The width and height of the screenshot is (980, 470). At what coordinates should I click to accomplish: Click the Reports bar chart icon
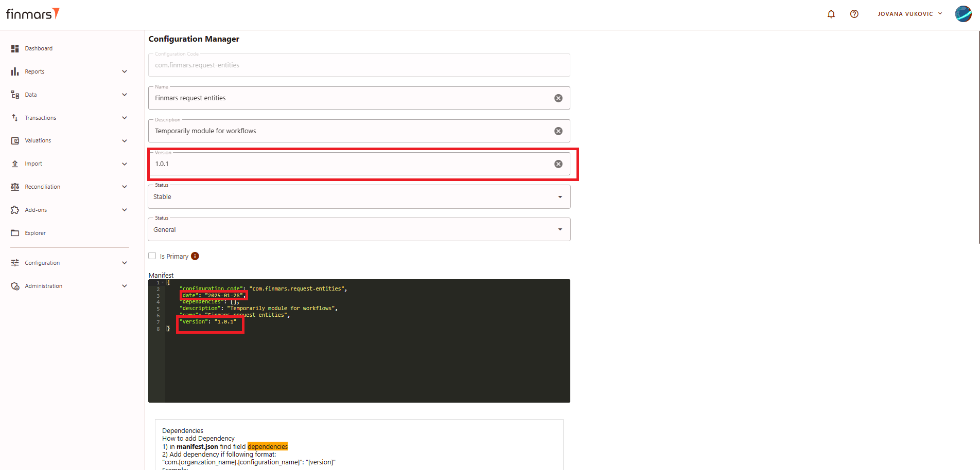pyautogui.click(x=15, y=71)
